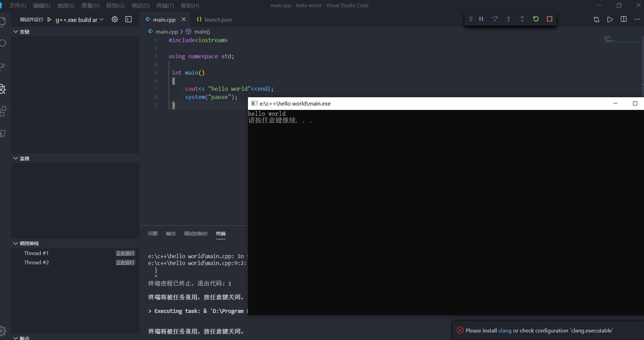The width and height of the screenshot is (644, 340).
Task: Click the system("pause") code line
Action: pyautogui.click(x=211, y=97)
